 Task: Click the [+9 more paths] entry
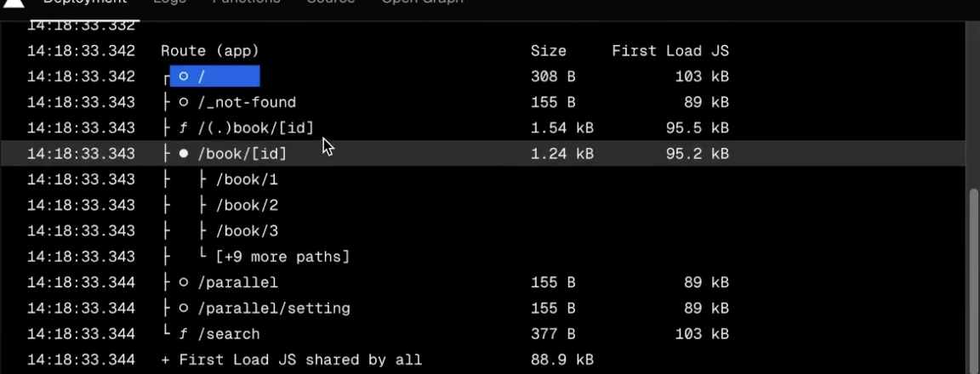(x=282, y=257)
